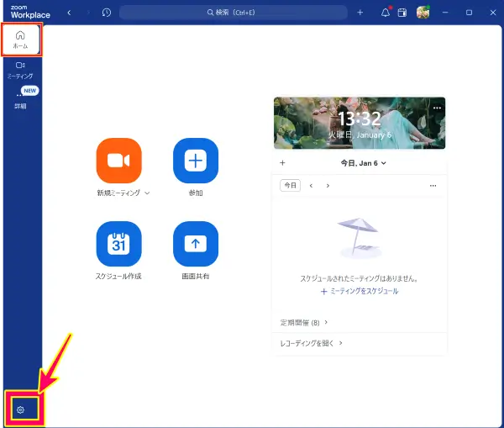
Task: Go back with the left arrow
Action: tap(69, 13)
